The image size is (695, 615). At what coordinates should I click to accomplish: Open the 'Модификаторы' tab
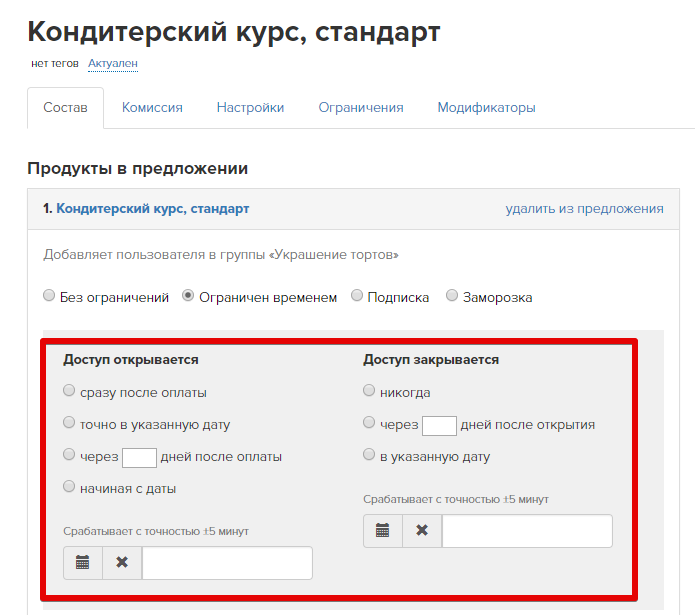[486, 108]
